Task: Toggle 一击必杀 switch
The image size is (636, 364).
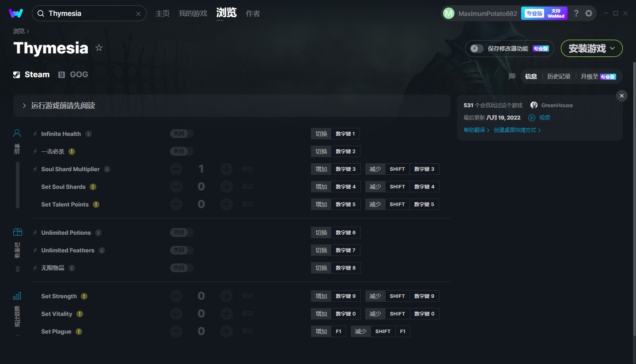Action: click(182, 151)
